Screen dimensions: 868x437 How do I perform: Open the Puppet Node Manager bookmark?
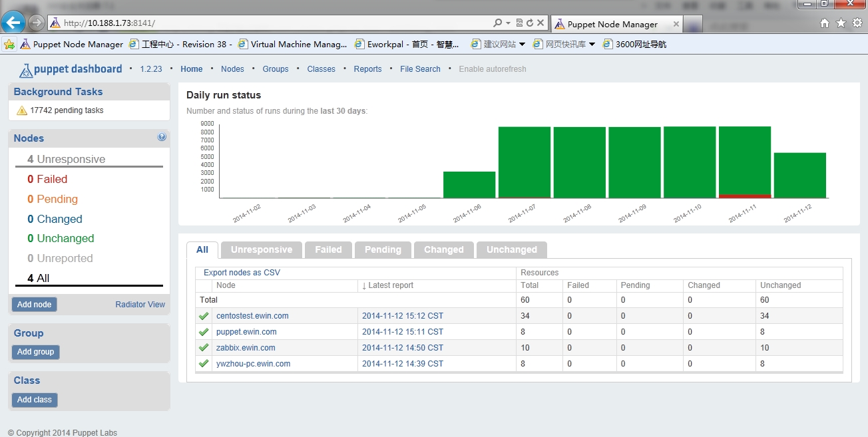(72, 45)
